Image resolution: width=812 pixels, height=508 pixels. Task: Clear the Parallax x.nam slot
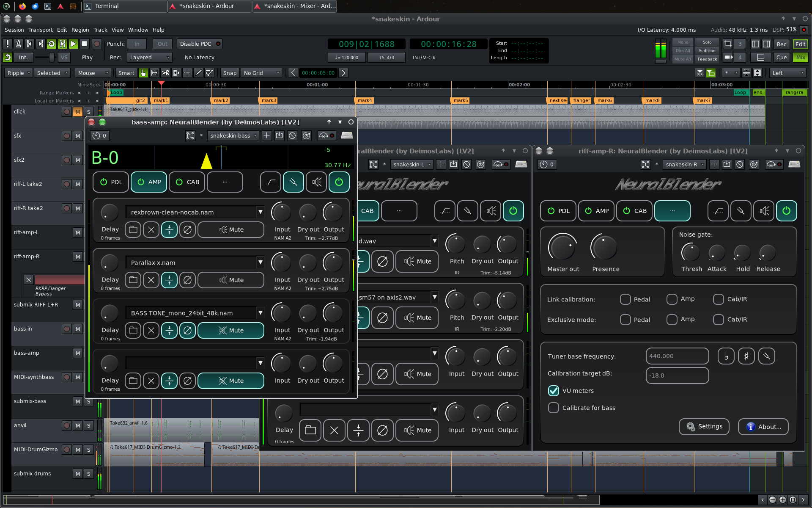click(151, 280)
